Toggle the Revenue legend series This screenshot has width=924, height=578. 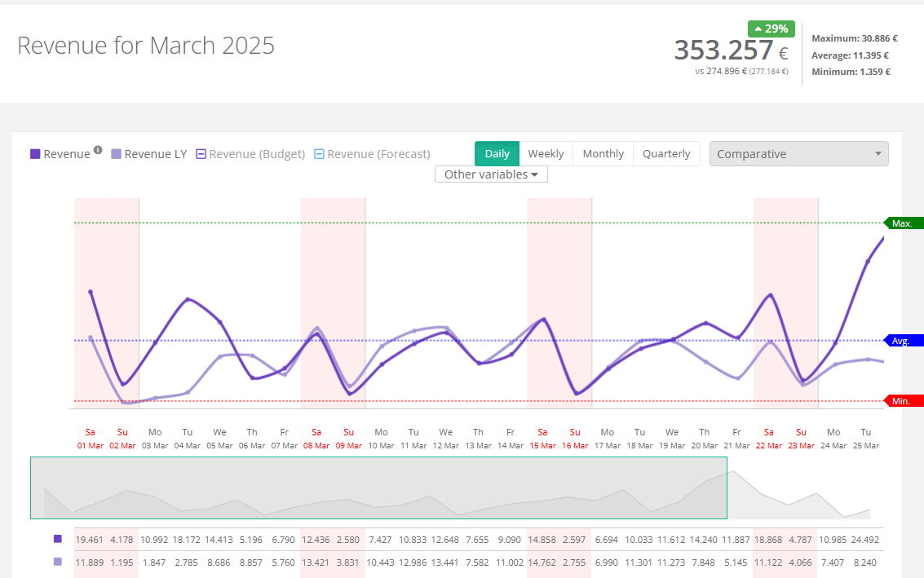pos(60,154)
